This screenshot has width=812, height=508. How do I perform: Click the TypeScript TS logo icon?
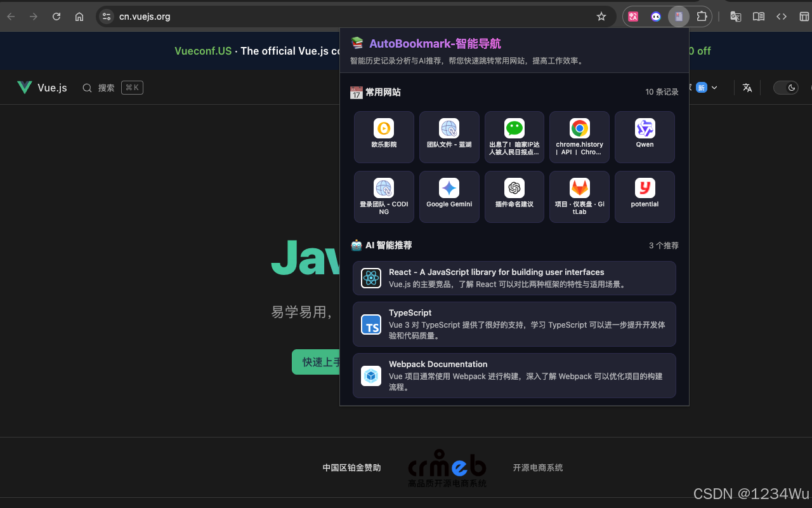(x=371, y=324)
